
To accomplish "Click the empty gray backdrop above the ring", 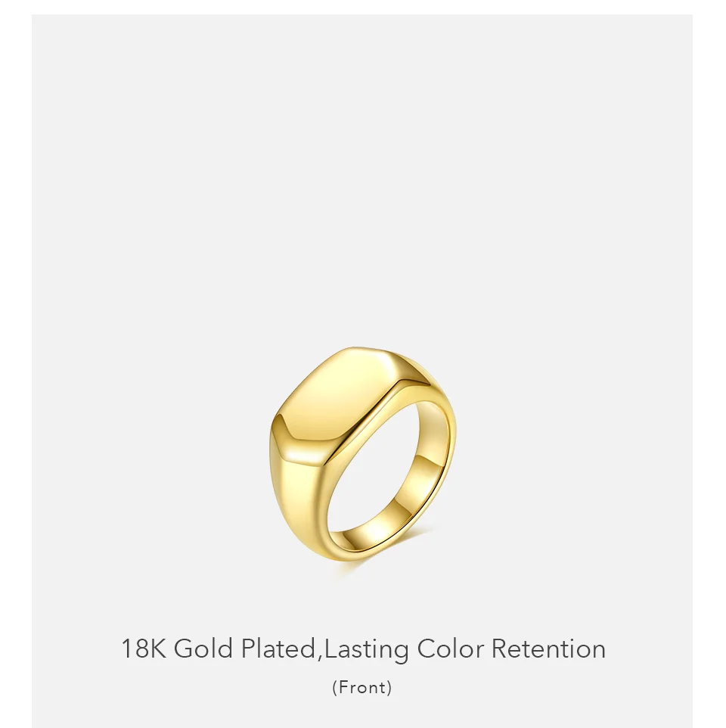I will (x=362, y=176).
